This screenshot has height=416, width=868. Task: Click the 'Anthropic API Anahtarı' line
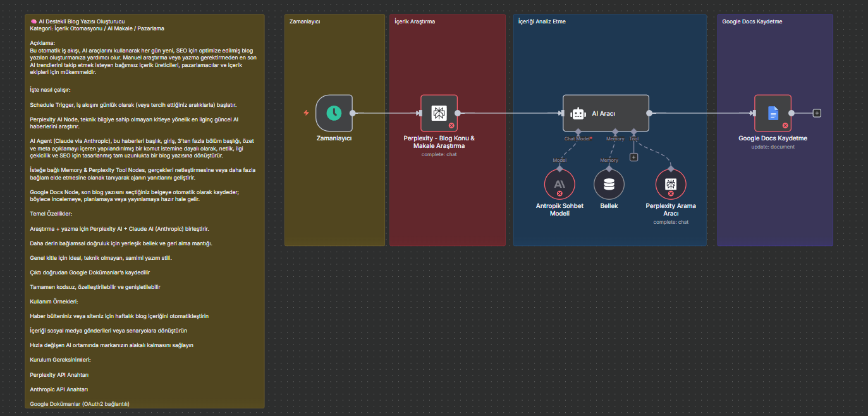click(59, 389)
